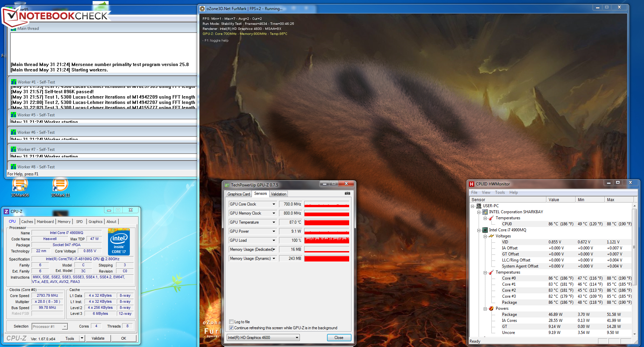Viewport: 644px width, 347px height.
Task: Click the GPU-Z camera screenshot icon
Action: click(347, 193)
